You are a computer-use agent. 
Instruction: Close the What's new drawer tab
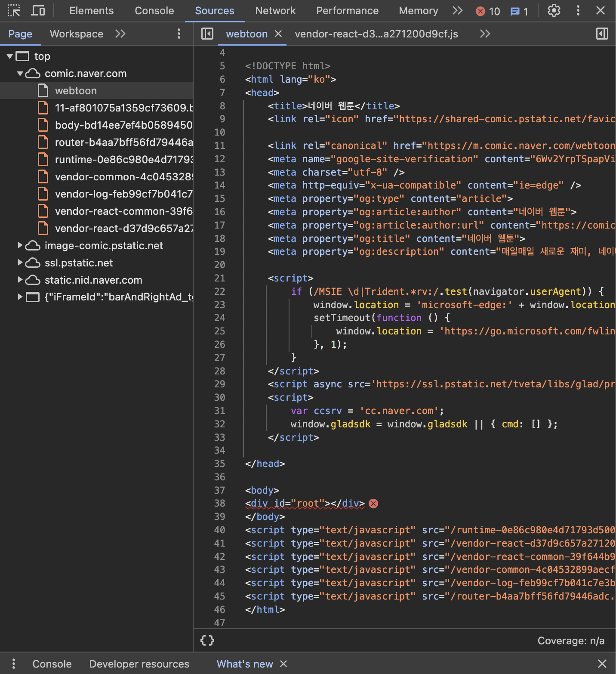coord(283,664)
